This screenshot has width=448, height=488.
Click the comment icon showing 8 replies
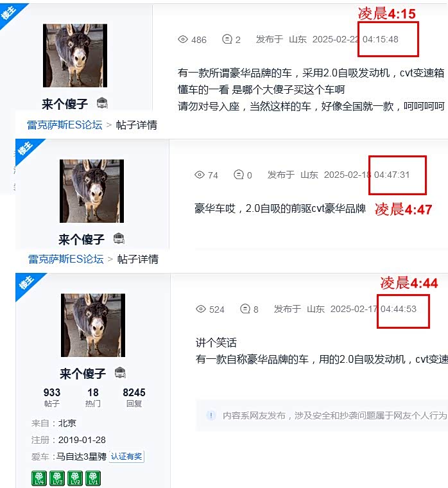coord(245,309)
